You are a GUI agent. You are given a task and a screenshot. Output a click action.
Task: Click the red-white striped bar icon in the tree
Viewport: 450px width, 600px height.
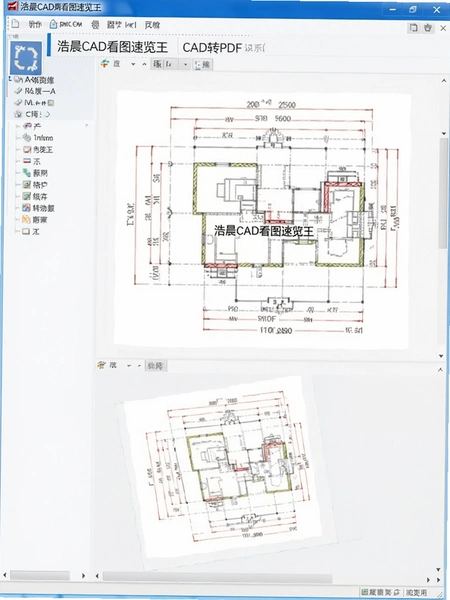[27, 161]
